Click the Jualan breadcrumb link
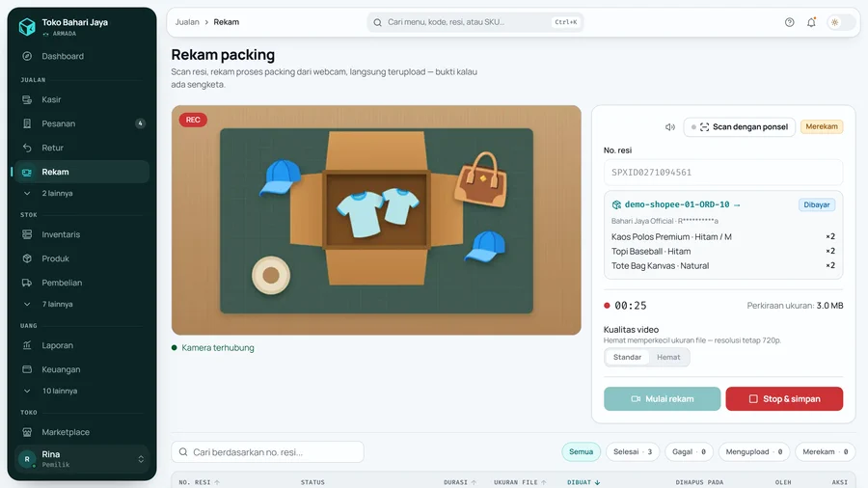The width and height of the screenshot is (868, 488). click(187, 22)
